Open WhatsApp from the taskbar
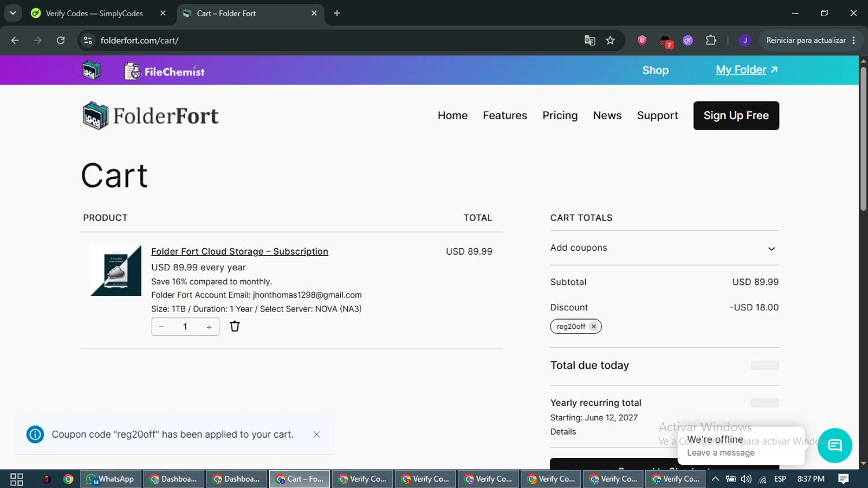Viewport: 868px width, 488px height. tap(110, 479)
